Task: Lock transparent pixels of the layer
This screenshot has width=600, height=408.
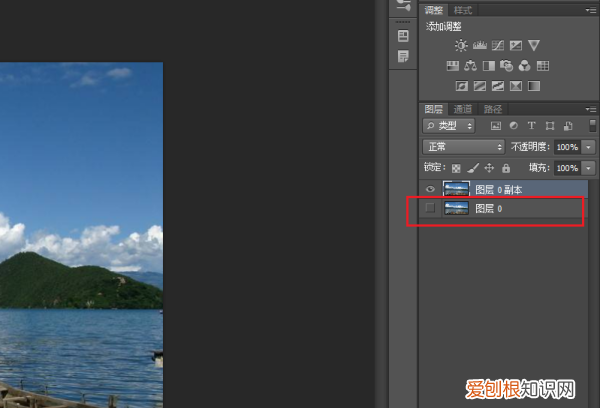Action: point(456,168)
